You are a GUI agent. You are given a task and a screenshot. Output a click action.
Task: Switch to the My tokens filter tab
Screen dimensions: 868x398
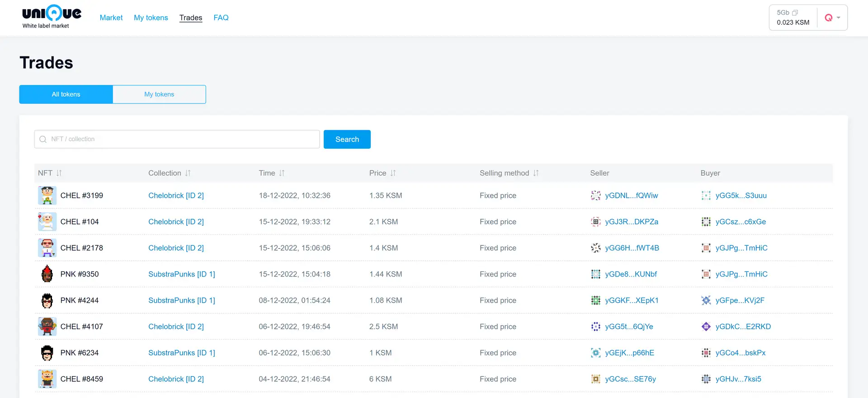point(159,94)
